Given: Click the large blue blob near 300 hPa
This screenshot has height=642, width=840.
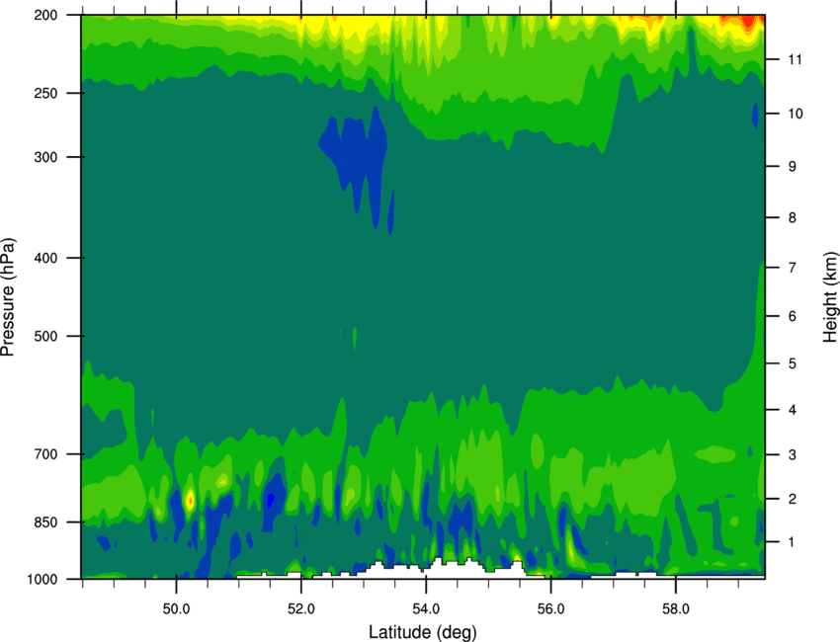Looking at the screenshot, I should (x=359, y=155).
